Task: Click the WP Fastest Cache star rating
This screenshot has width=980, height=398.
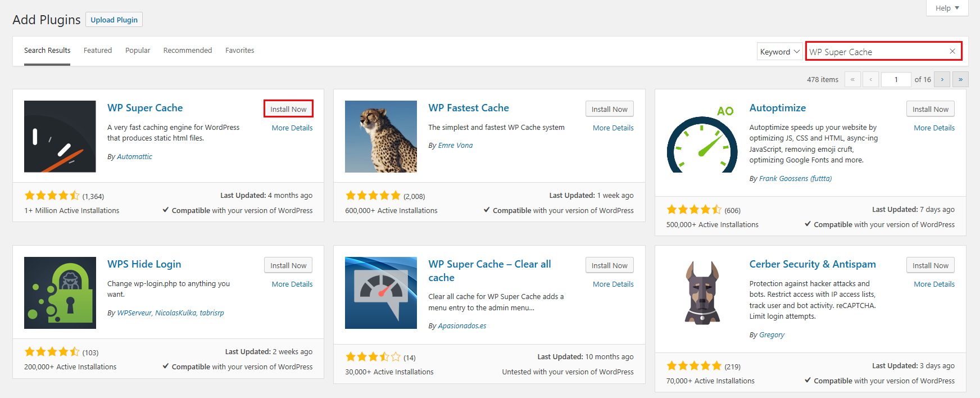Action: pyautogui.click(x=373, y=196)
